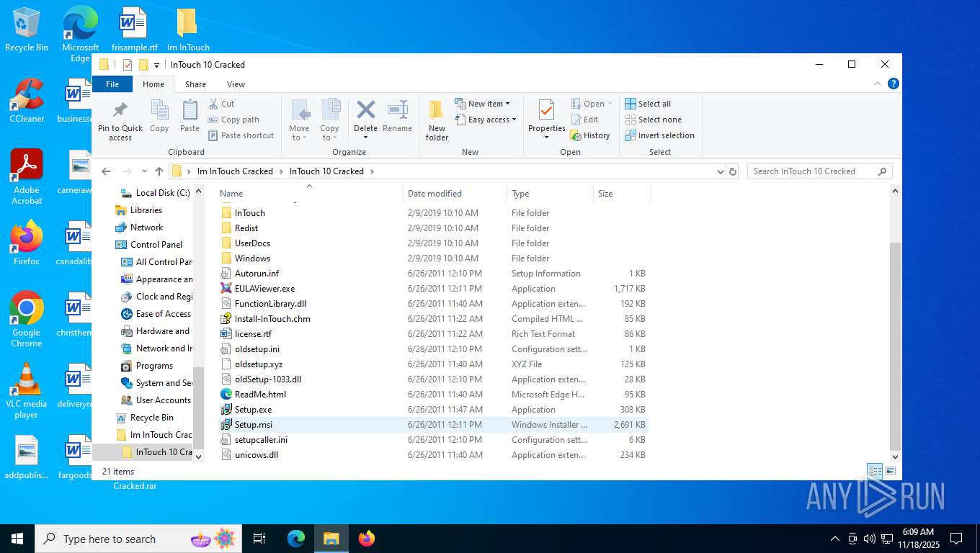
Task: Click the Search InTouch 10 Cracked field
Action: coord(819,171)
